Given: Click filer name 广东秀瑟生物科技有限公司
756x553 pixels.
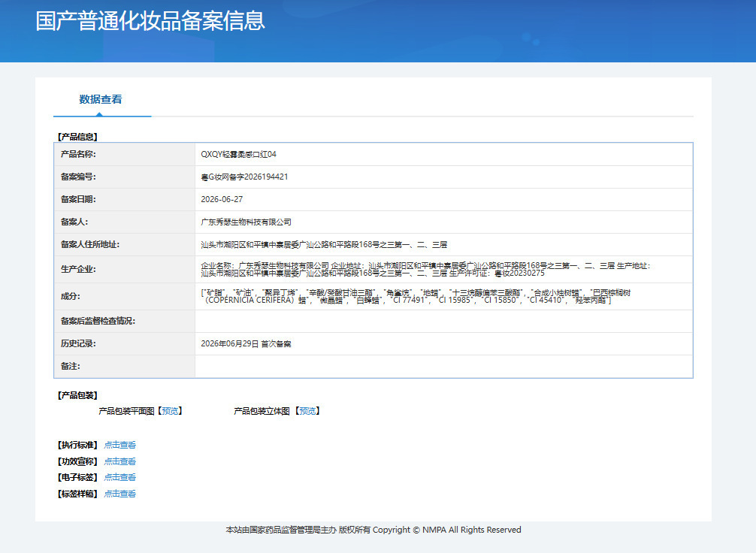Looking at the screenshot, I should [246, 222].
